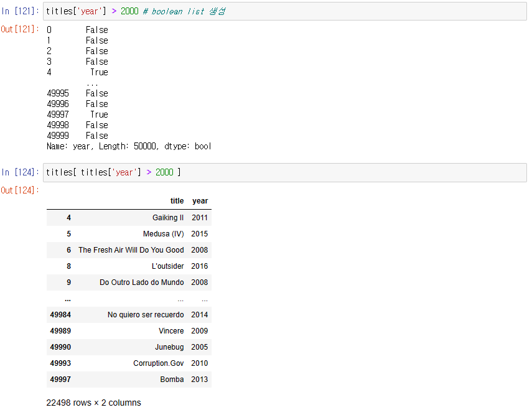Select the 'Corruption.Gov' title cell
The image size is (532, 415).
[159, 363]
